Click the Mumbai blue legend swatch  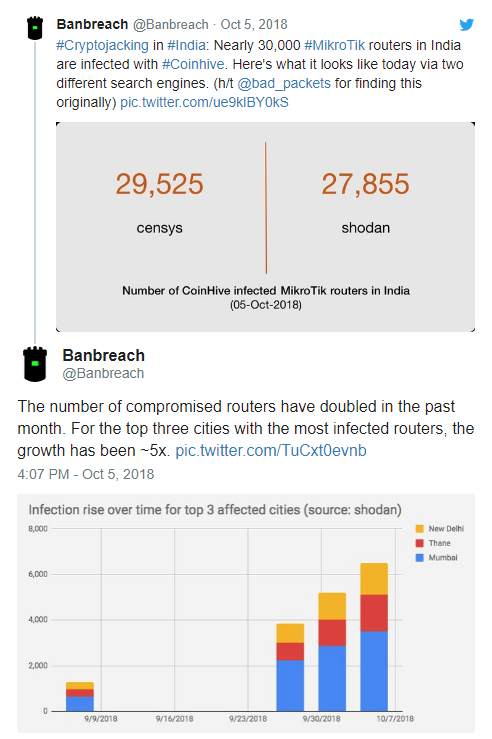click(x=419, y=558)
